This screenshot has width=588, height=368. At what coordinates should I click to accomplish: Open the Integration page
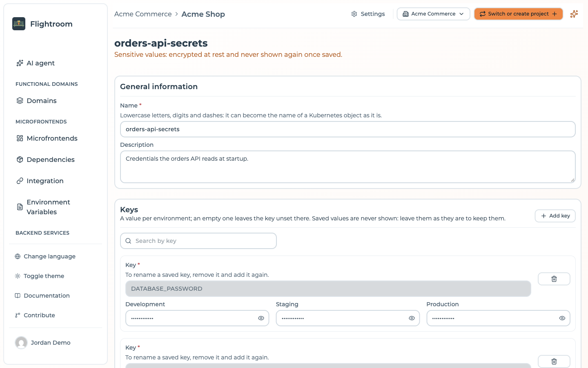coord(40,181)
